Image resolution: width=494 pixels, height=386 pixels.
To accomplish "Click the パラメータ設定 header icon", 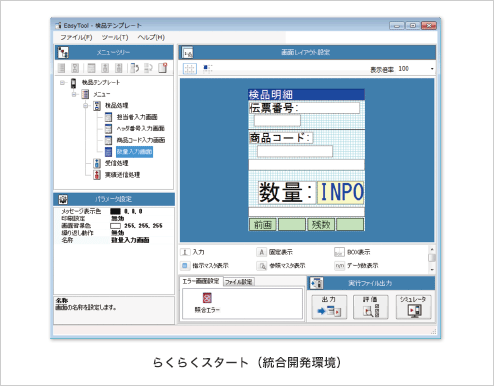I will coord(63,199).
